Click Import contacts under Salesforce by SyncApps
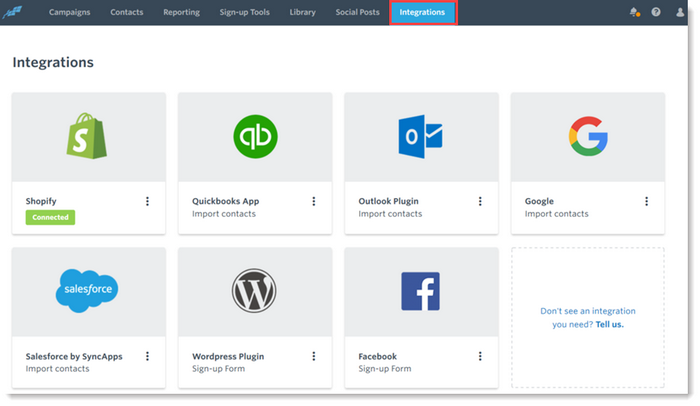Viewport: 700px width, 406px height. coord(58,369)
